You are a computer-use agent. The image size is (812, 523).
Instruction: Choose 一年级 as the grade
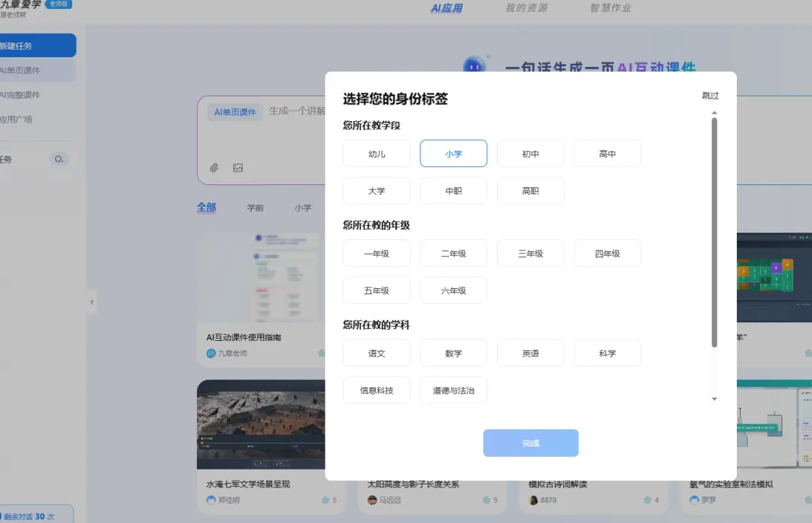(x=377, y=254)
